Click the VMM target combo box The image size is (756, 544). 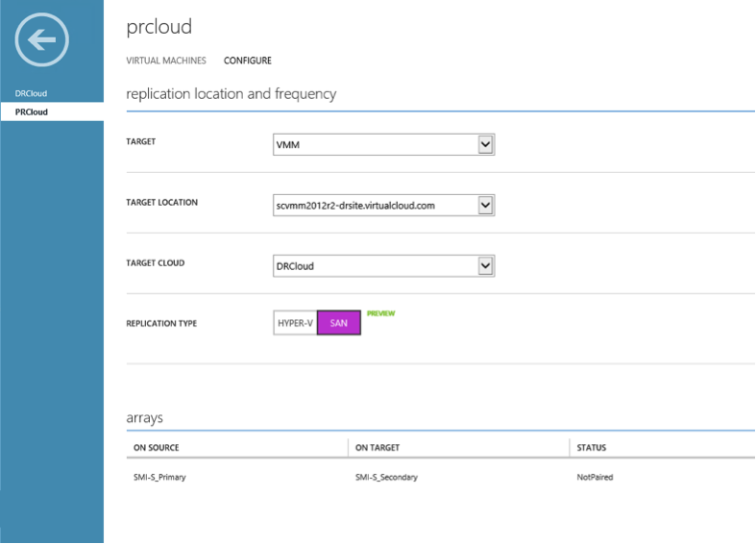(384, 145)
